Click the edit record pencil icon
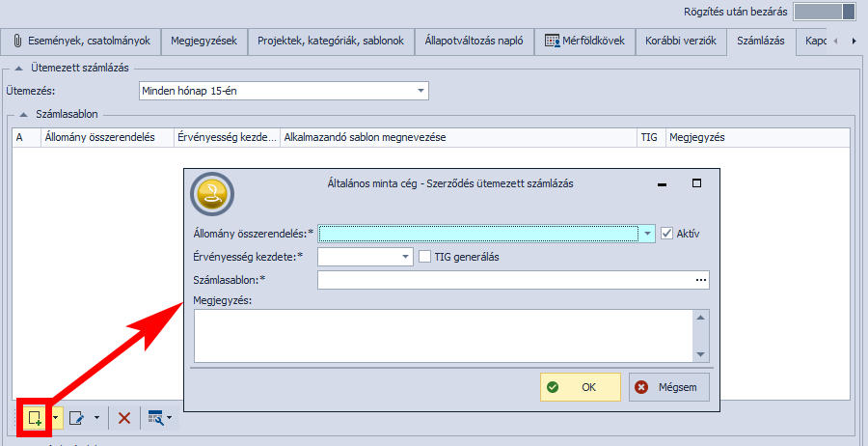 tap(76, 418)
